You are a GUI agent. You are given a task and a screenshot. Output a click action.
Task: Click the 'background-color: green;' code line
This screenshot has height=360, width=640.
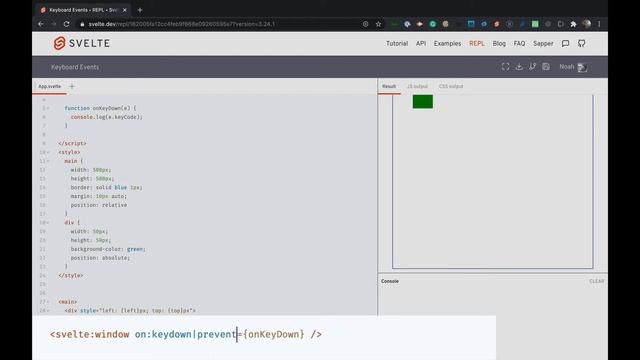(x=108, y=249)
